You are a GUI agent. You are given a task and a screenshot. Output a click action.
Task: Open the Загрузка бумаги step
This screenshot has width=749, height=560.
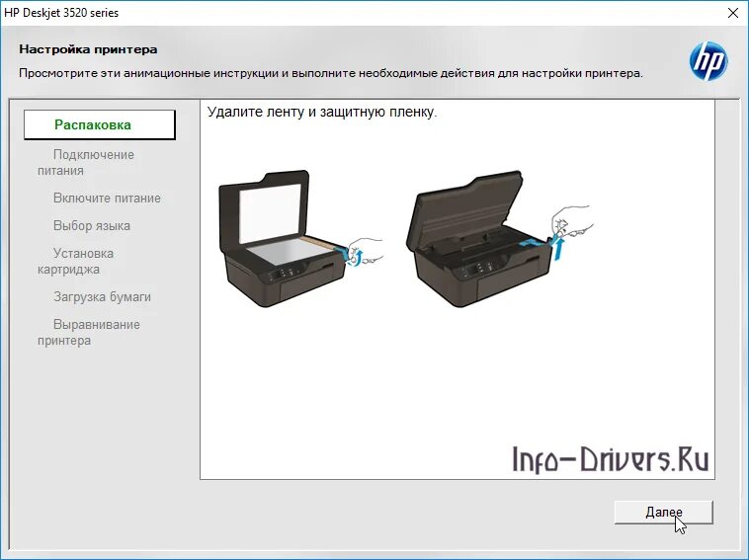[102, 297]
